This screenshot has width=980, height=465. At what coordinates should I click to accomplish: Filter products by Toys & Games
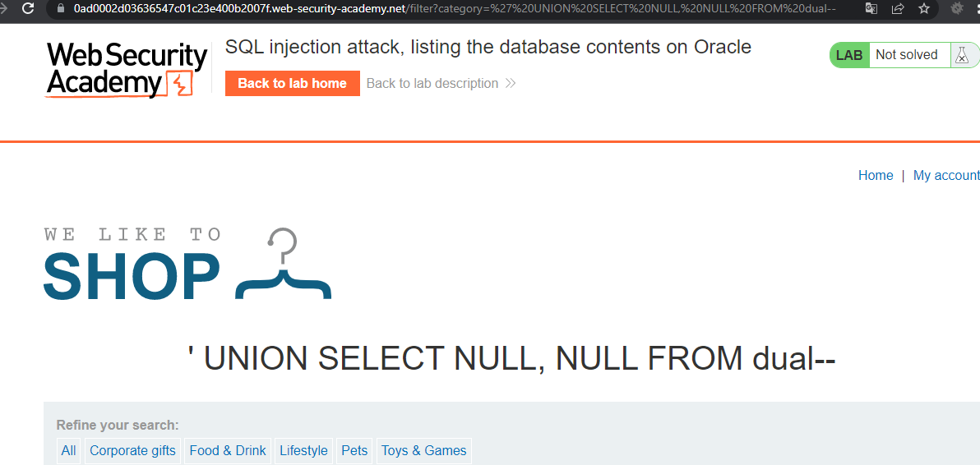(423, 450)
